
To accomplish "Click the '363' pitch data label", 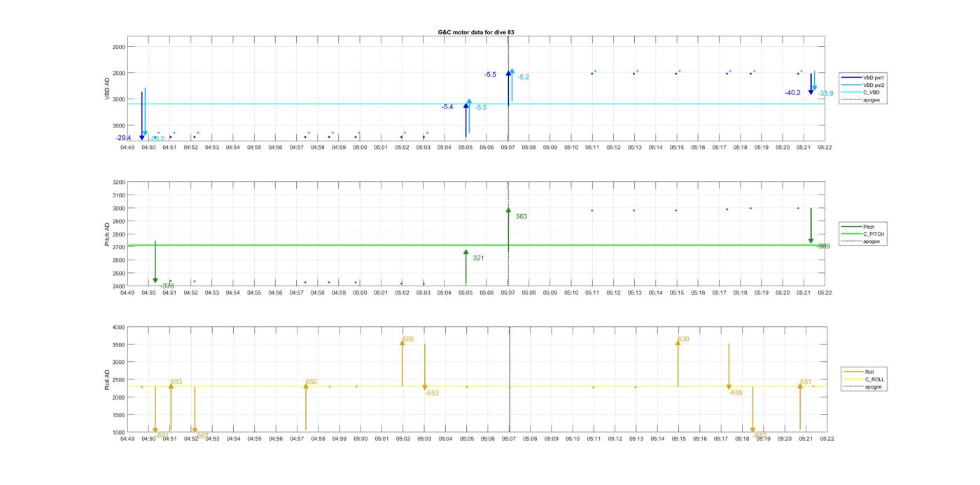I will (x=521, y=217).
